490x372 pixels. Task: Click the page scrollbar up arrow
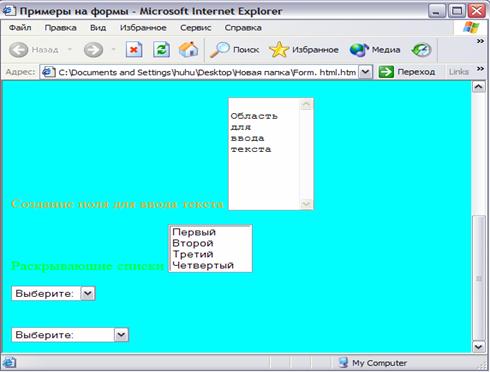(478, 87)
